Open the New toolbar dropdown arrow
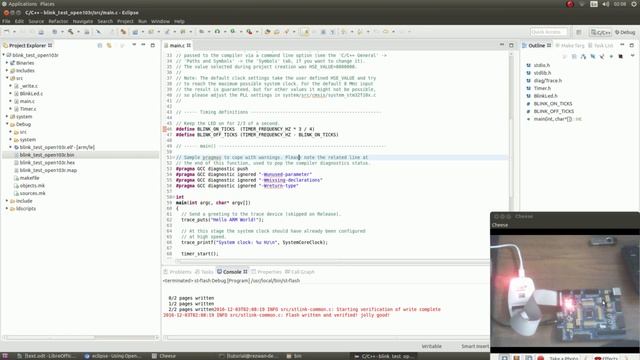The height and width of the screenshot is (360, 640). pyautogui.click(x=14, y=31)
